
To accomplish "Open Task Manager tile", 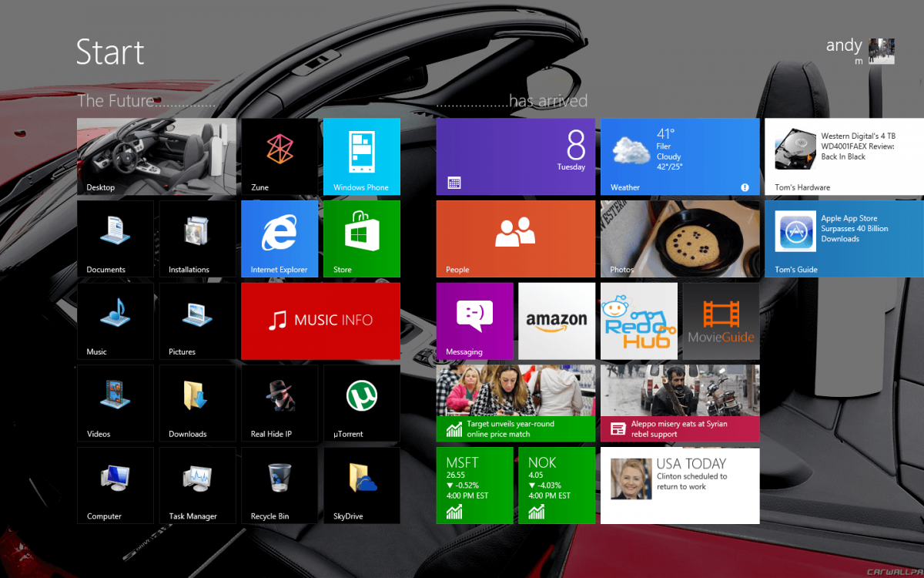I will (197, 486).
